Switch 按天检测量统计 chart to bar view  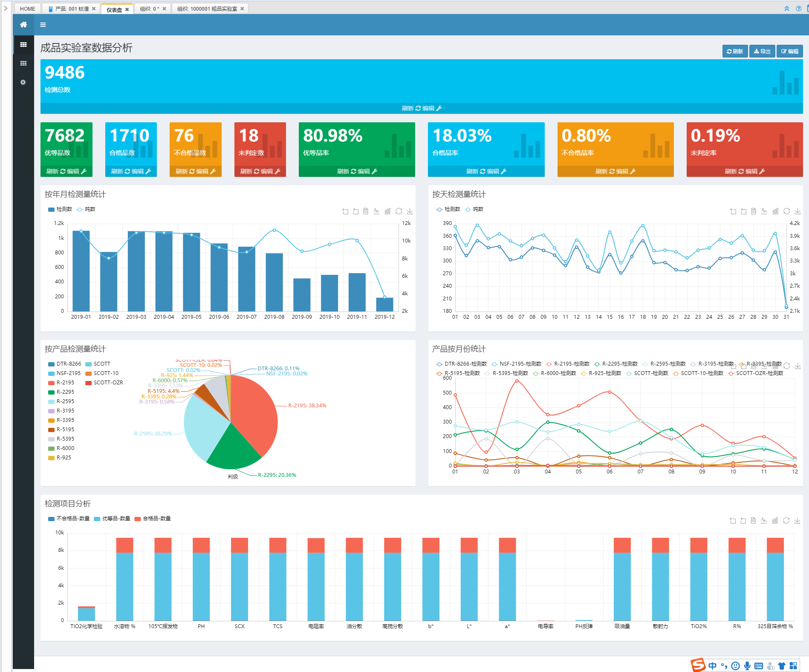[x=775, y=211]
